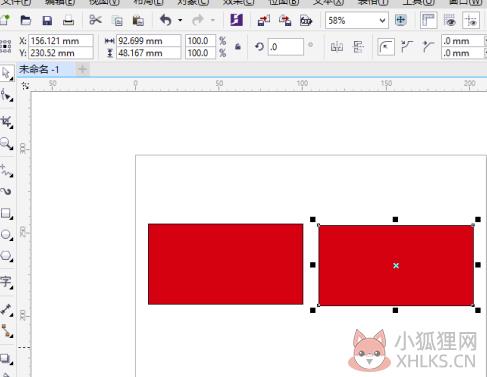Expand the undo history arrow

tap(180, 20)
